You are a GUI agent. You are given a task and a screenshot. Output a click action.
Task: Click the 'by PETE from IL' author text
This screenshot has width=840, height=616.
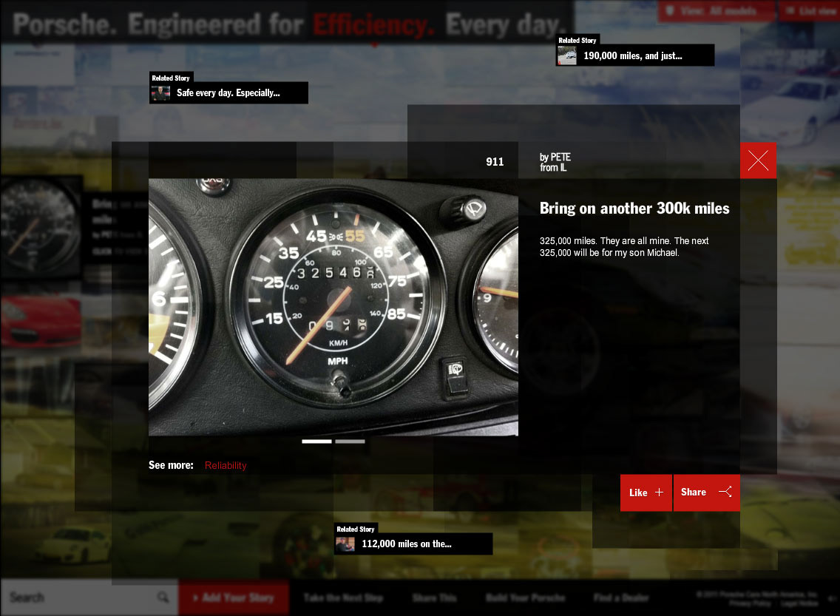(555, 162)
